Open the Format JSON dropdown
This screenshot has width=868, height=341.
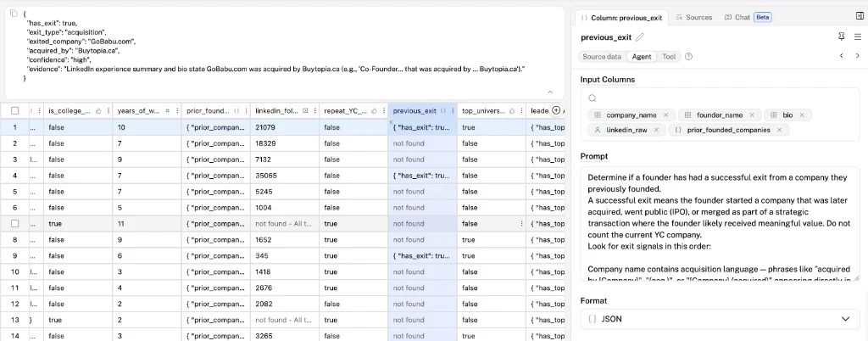[720, 319]
